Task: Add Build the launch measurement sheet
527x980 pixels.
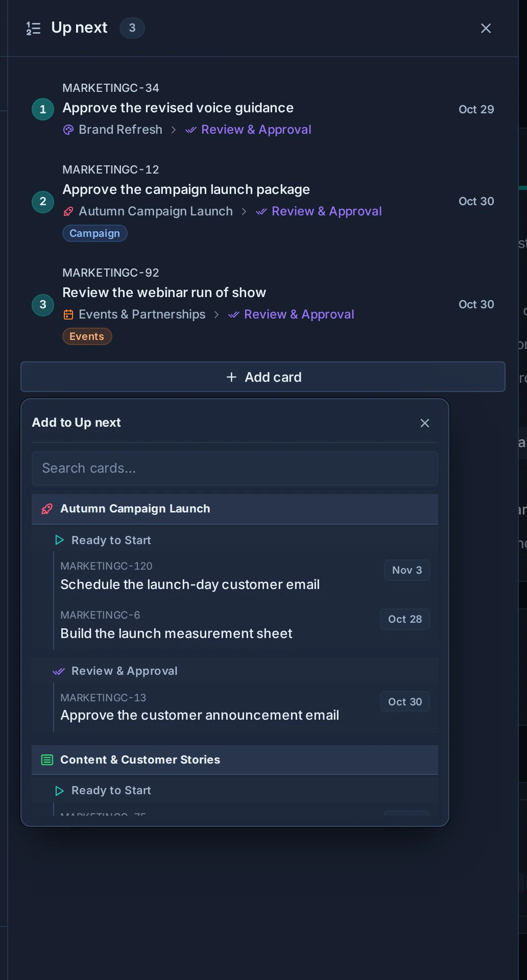Action: click(x=245, y=625)
